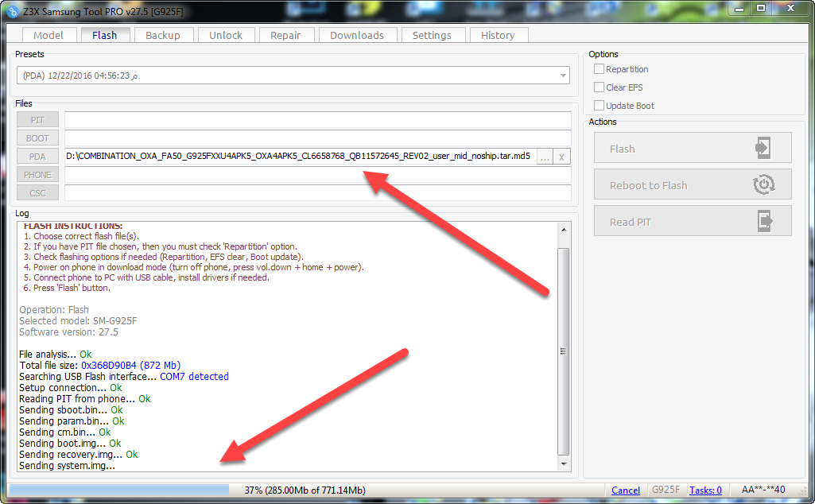Check the Update Boot option
Viewport: 815px width, 504px height.
(x=599, y=106)
